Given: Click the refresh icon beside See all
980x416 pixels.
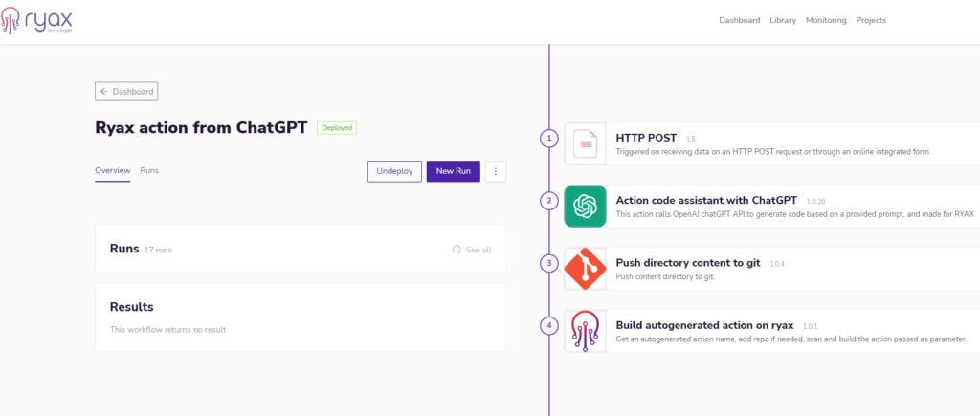Looking at the screenshot, I should [x=457, y=250].
